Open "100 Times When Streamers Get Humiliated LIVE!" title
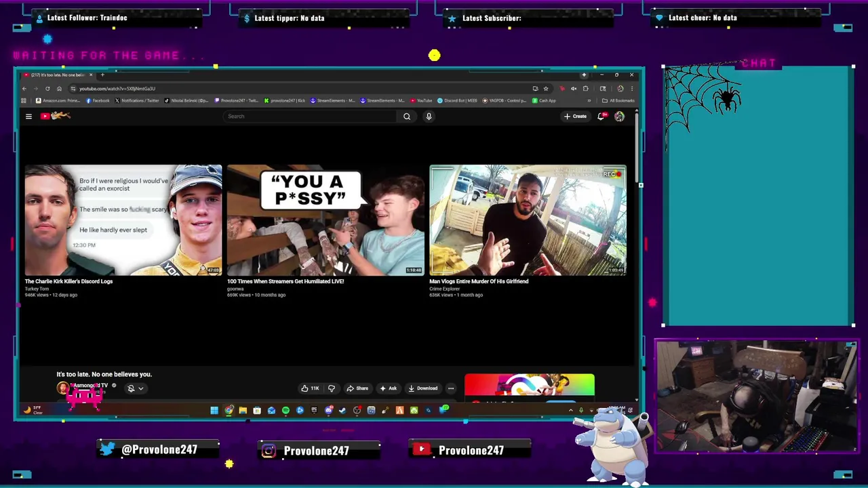 (x=285, y=281)
